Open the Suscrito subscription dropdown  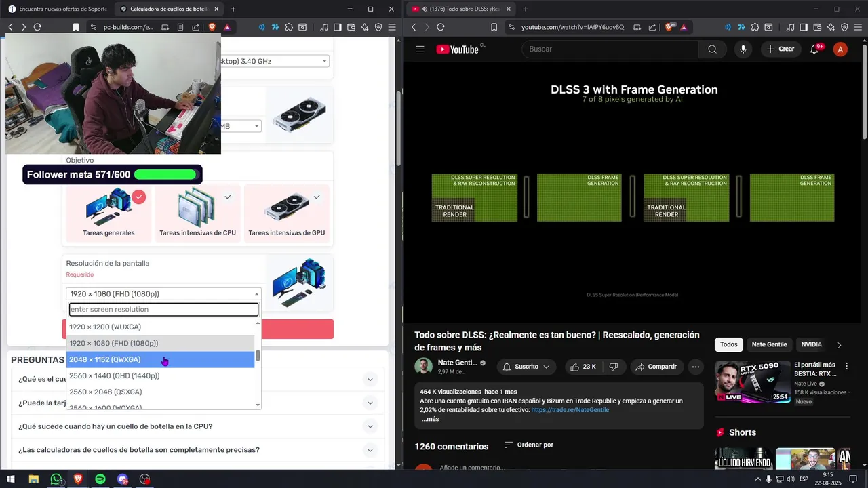pyautogui.click(x=526, y=367)
